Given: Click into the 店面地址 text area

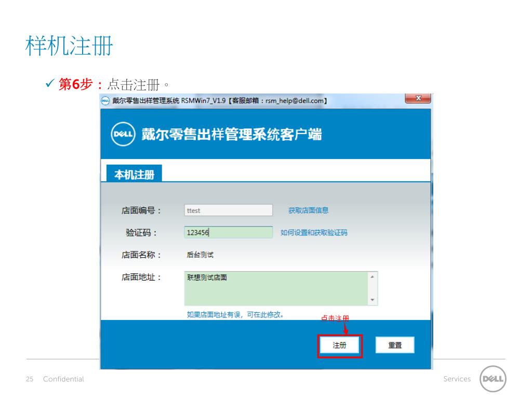Looking at the screenshot, I should click(277, 288).
